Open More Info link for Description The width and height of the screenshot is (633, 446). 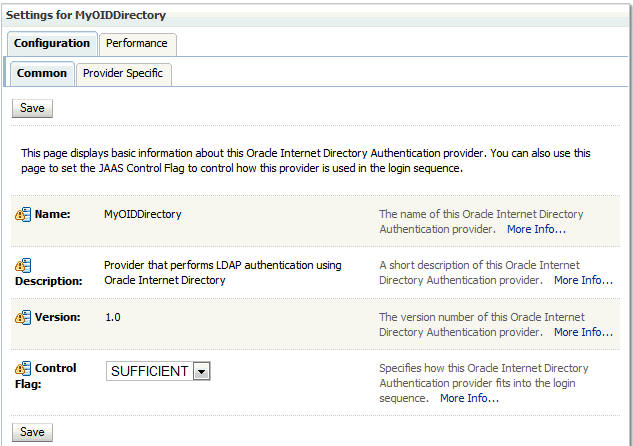(583, 280)
